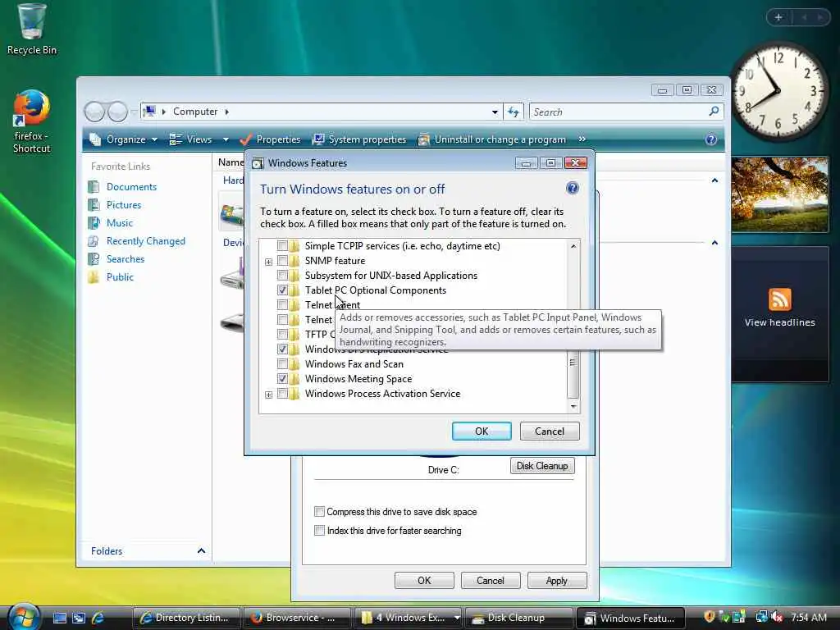840x630 pixels.
Task: Check Compress this drive to save disk space
Action: [319, 512]
